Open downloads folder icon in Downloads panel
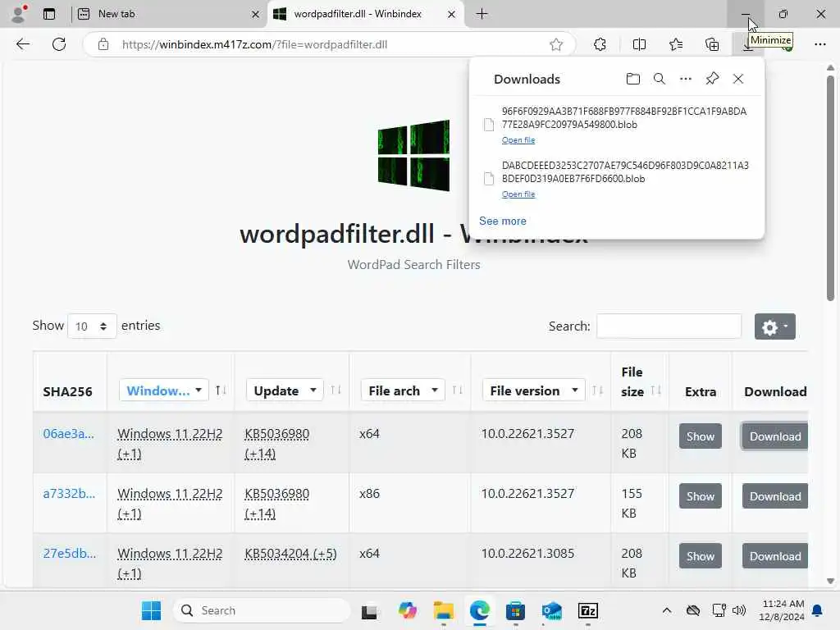 pos(633,79)
